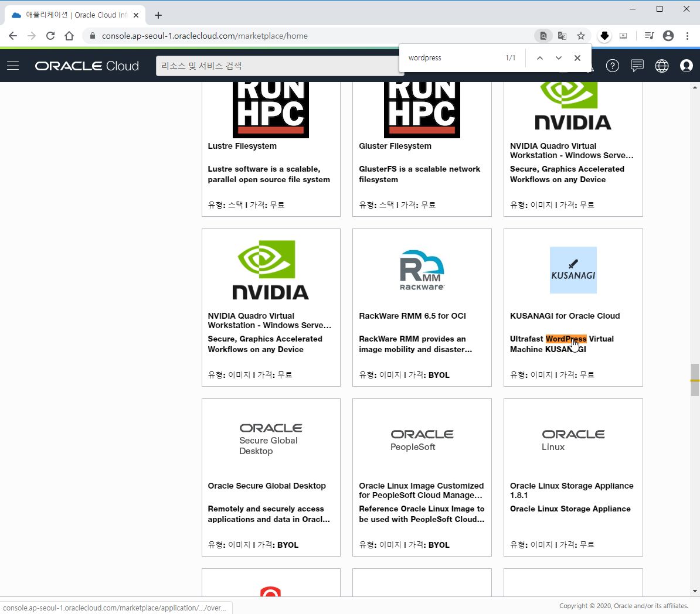Open a new browser tab
Screen dimensions: 700x614
[158, 15]
